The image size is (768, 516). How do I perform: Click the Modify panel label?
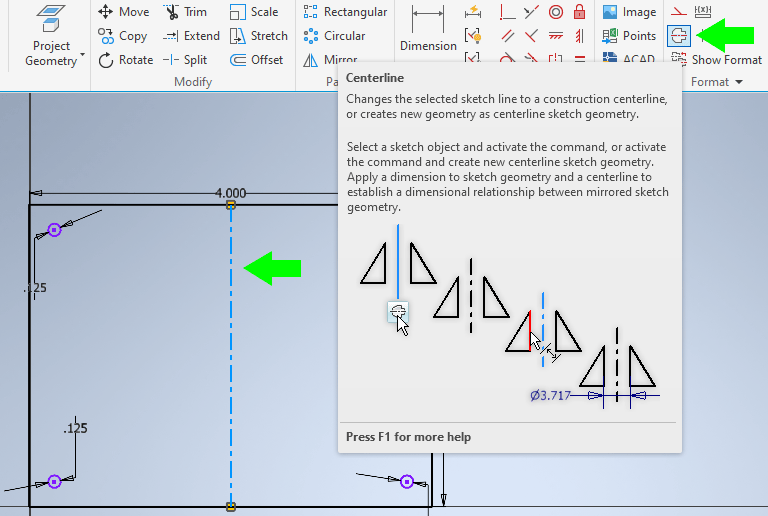click(x=193, y=82)
